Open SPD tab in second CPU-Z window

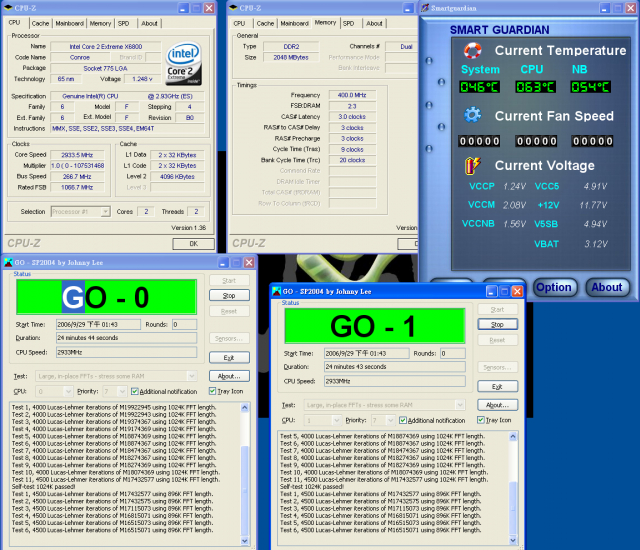349,24
